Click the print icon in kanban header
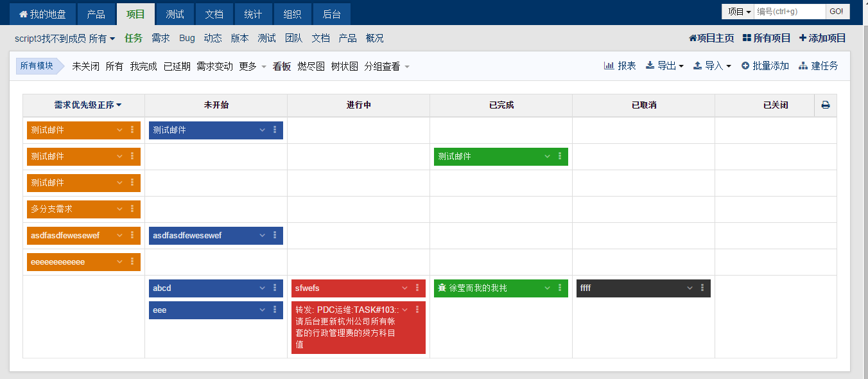Viewport: 868px width, 379px height. click(x=826, y=105)
